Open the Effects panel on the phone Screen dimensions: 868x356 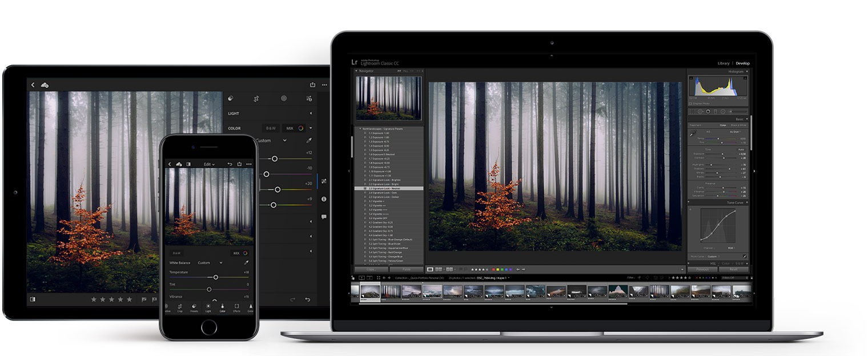pos(237,307)
